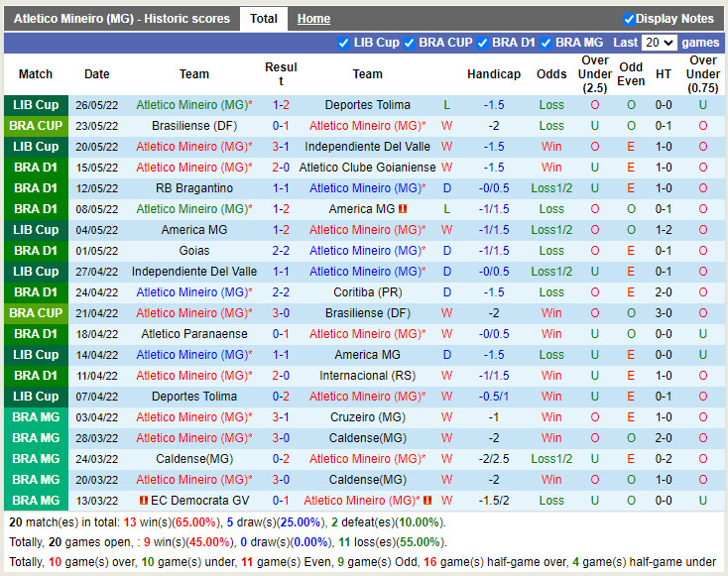Image resolution: width=728 pixels, height=576 pixels.
Task: Disable the BRA D1 filter checkbox
Action: (483, 43)
